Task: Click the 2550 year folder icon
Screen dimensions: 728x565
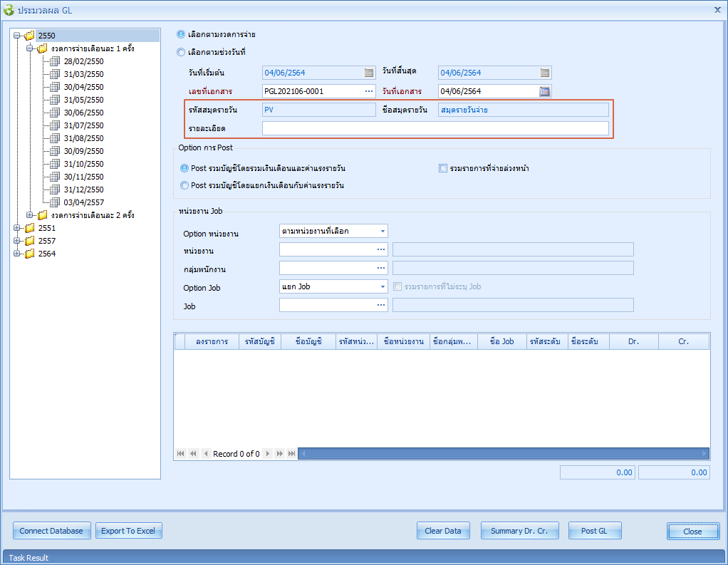Action: [x=30, y=36]
